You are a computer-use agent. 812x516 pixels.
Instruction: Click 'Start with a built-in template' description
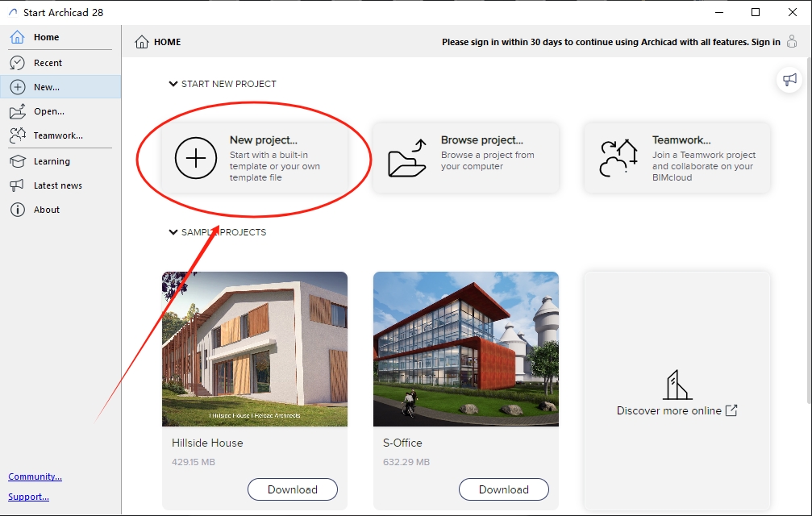pos(275,166)
